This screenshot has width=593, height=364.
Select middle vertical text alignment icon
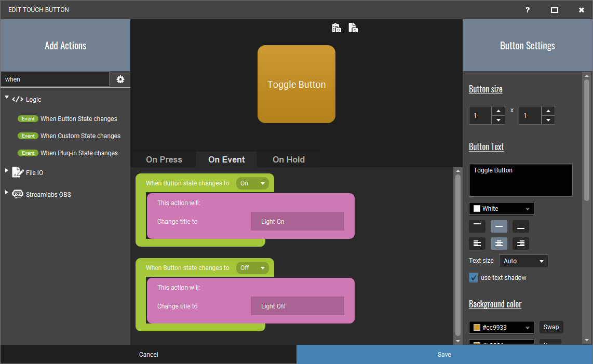click(x=499, y=226)
